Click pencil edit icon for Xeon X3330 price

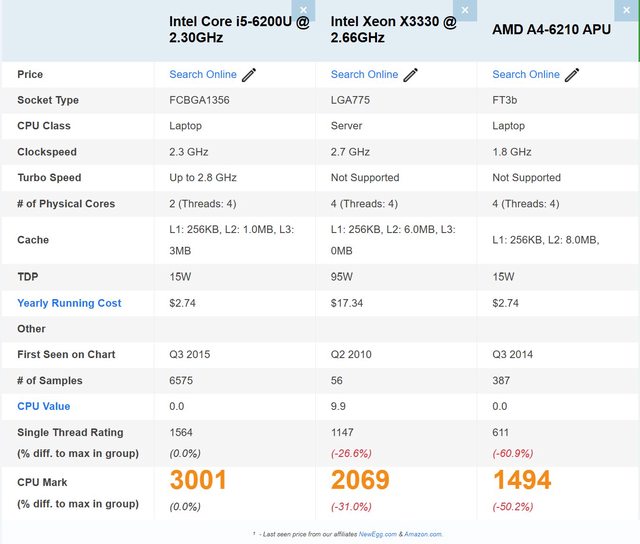click(410, 75)
